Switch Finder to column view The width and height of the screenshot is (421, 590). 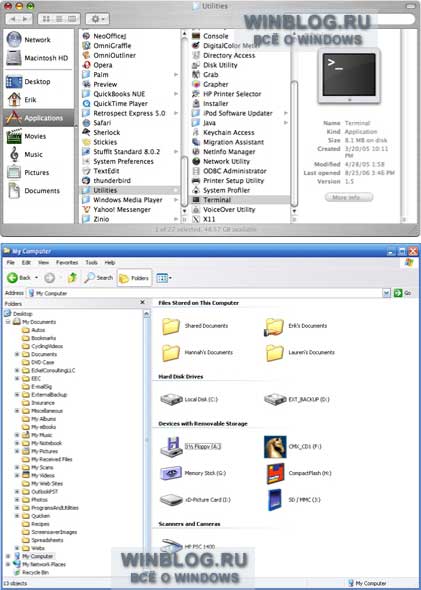(x=72, y=19)
